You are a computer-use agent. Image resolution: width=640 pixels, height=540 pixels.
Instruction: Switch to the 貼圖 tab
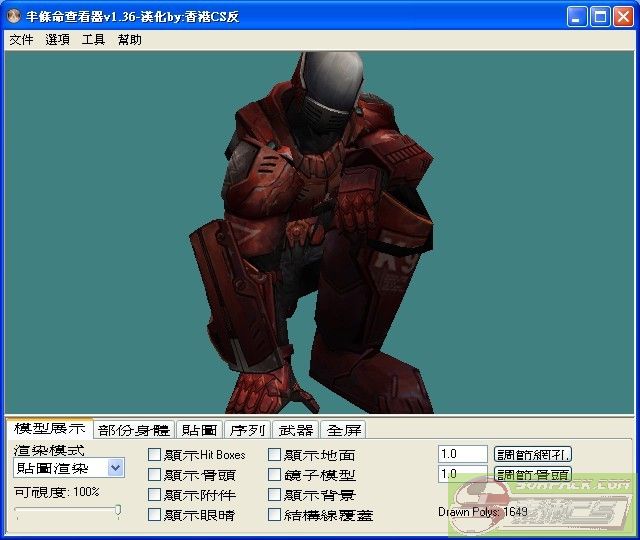pyautogui.click(x=199, y=430)
